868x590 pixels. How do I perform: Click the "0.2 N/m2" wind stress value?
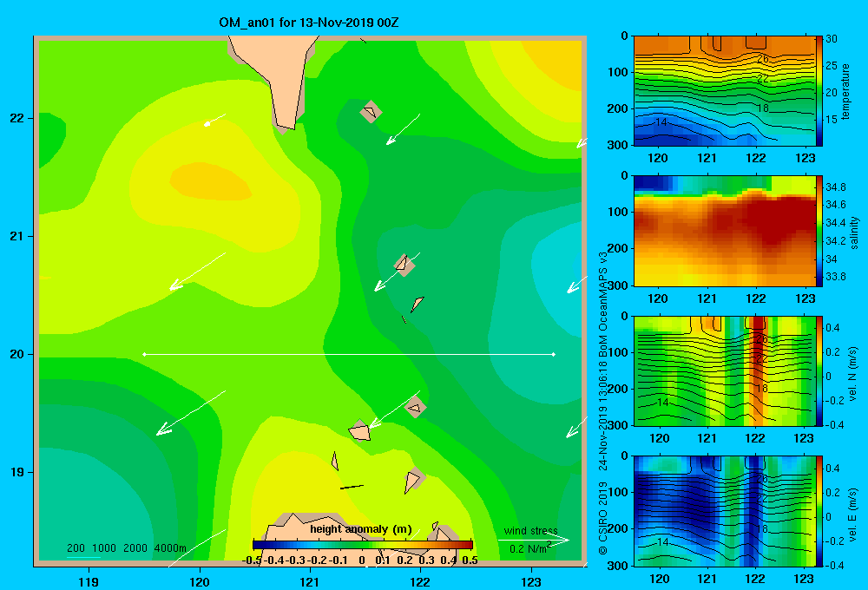tap(529, 548)
